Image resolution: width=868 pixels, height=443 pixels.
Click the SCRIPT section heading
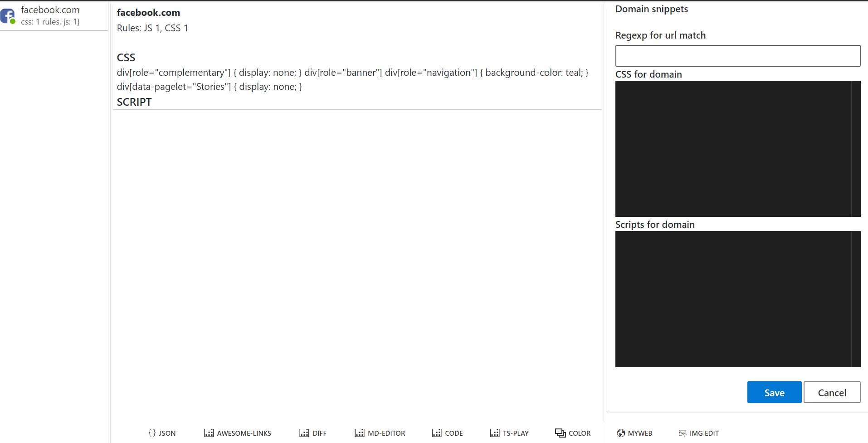click(x=134, y=102)
